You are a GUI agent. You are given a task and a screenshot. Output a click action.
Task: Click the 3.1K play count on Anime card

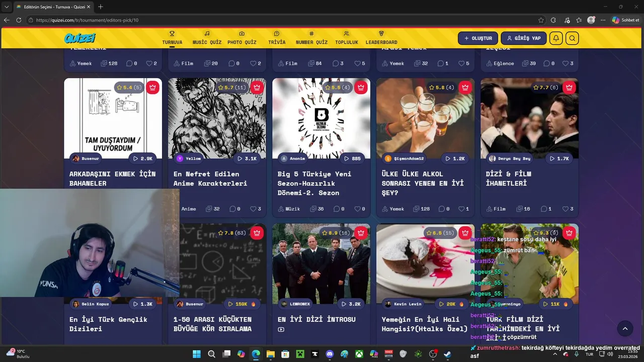click(247, 158)
